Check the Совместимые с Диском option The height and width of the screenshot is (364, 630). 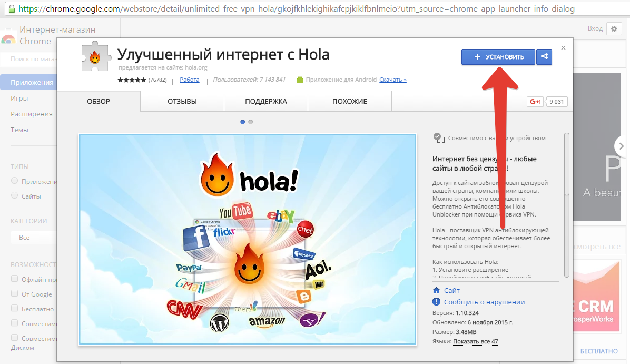pos(14,338)
